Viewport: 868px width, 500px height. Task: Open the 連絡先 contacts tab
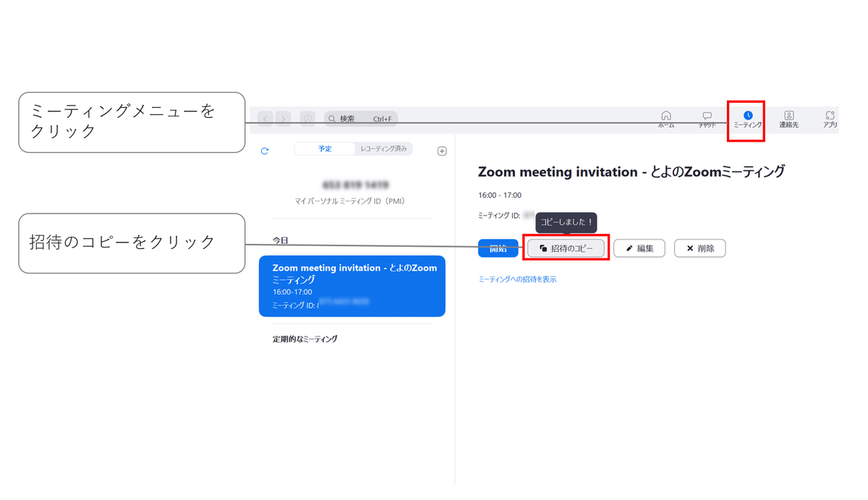(x=788, y=120)
